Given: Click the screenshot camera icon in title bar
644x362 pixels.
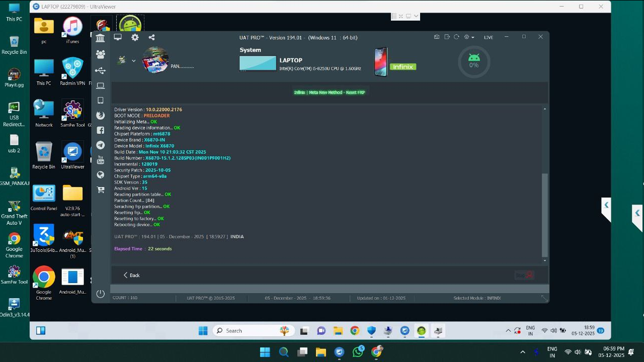Looking at the screenshot, I should point(437,37).
